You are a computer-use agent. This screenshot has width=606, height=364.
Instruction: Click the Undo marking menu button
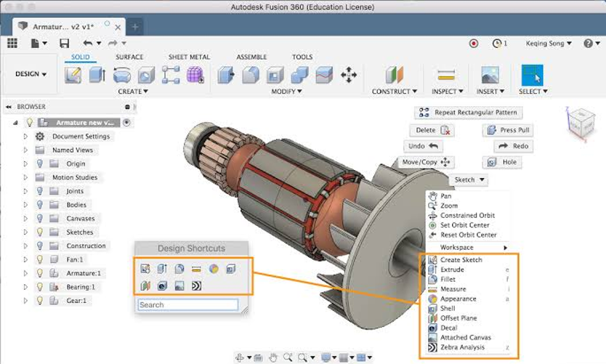point(423,146)
